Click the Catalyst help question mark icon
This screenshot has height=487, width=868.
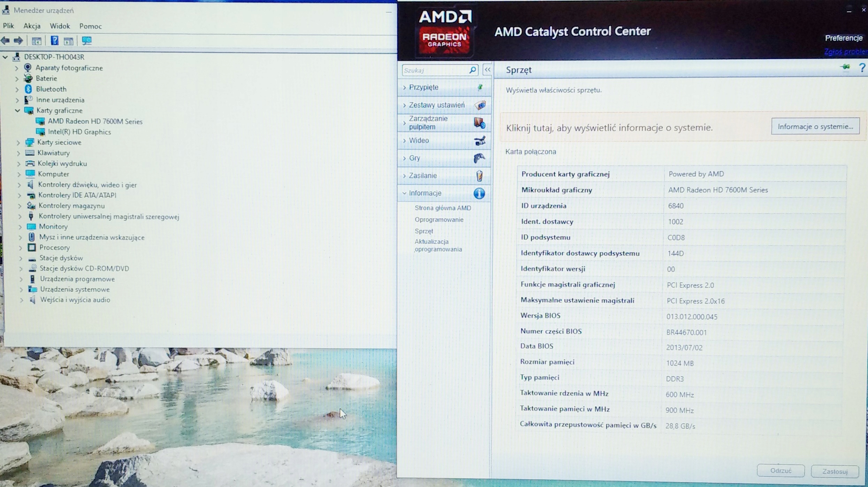(x=862, y=68)
